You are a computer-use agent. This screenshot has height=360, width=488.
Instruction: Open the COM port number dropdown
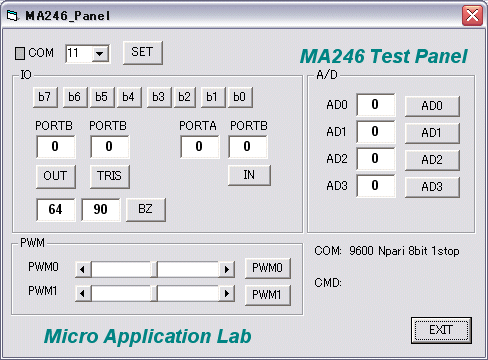pos(100,53)
